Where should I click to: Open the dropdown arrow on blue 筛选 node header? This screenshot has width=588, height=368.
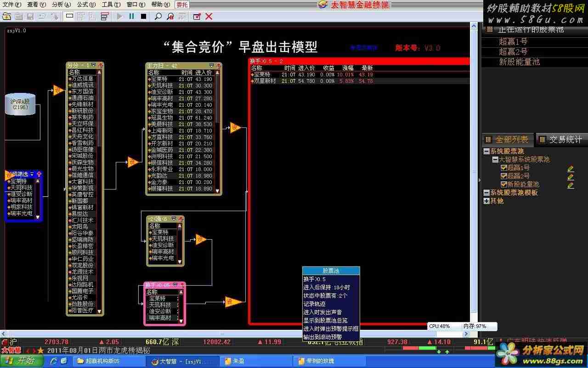click(32, 174)
